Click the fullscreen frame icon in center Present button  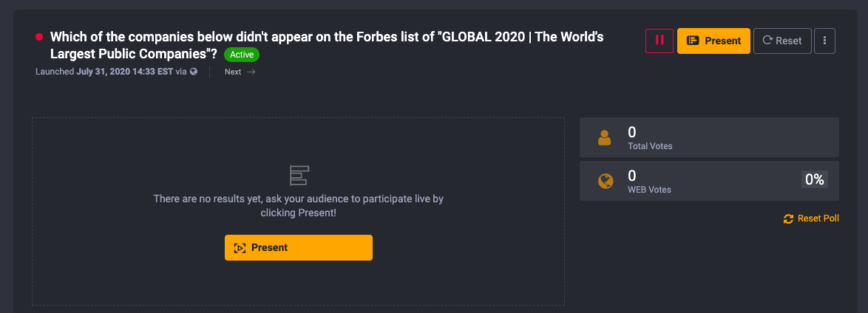coord(240,248)
